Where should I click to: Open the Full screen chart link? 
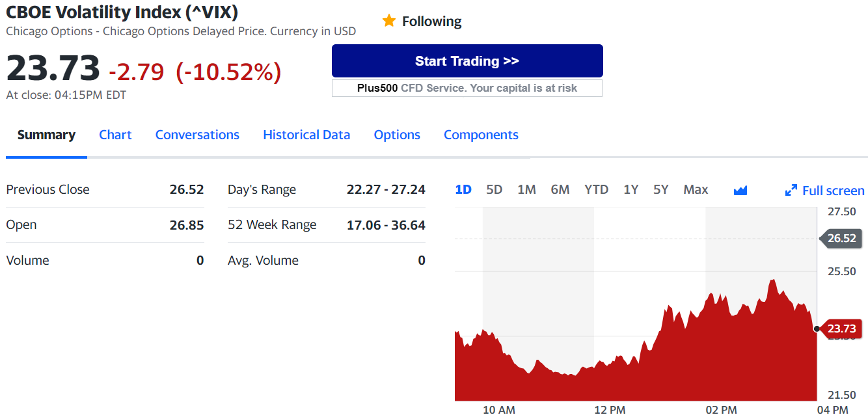[x=825, y=191]
